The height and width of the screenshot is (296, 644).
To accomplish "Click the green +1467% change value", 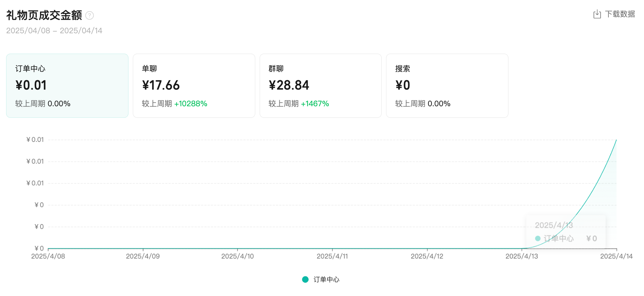I will click(x=315, y=104).
